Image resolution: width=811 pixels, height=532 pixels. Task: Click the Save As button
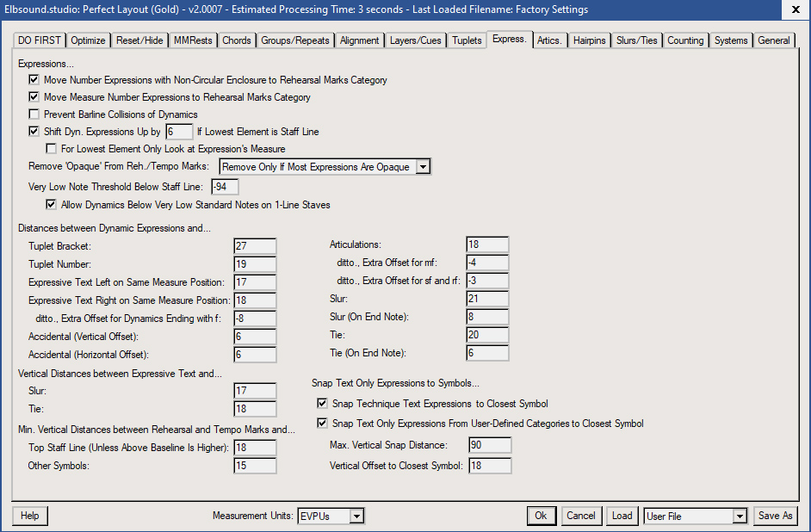click(775, 516)
